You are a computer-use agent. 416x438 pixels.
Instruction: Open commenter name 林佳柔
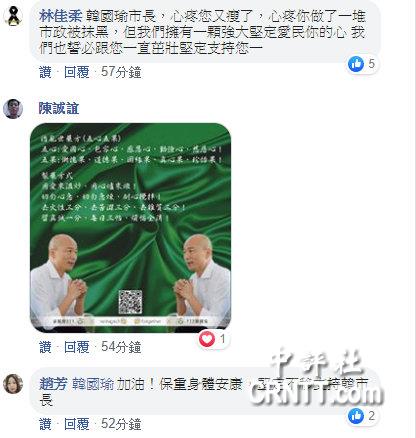(x=60, y=16)
